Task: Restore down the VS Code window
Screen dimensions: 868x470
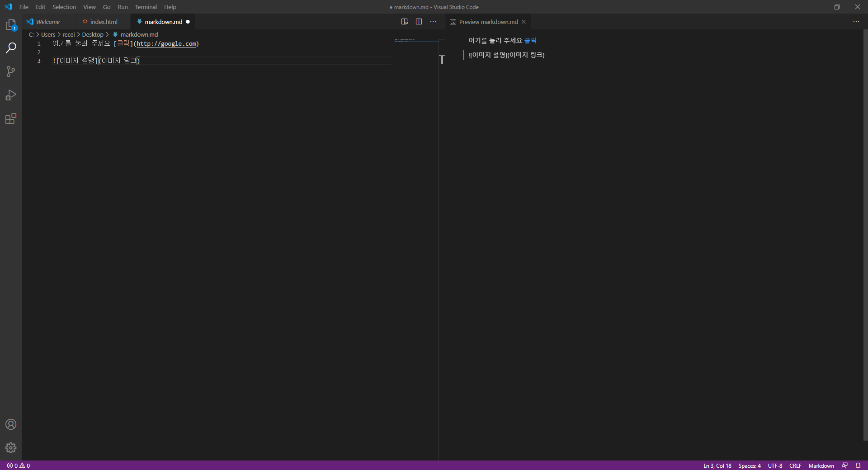Action: (x=837, y=7)
